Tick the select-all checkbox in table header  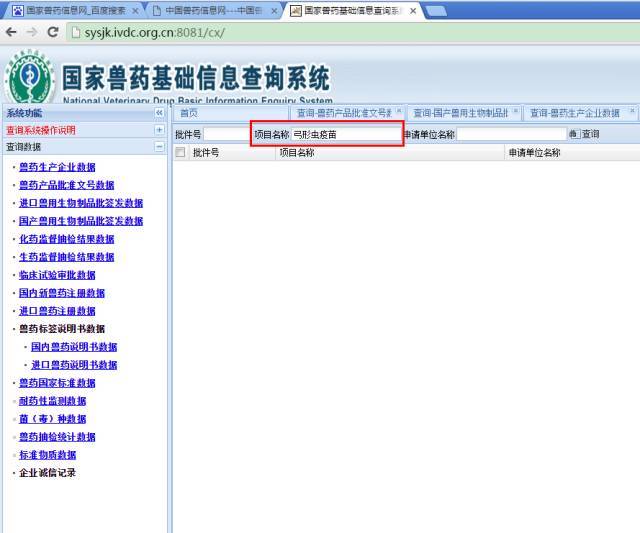click(181, 153)
